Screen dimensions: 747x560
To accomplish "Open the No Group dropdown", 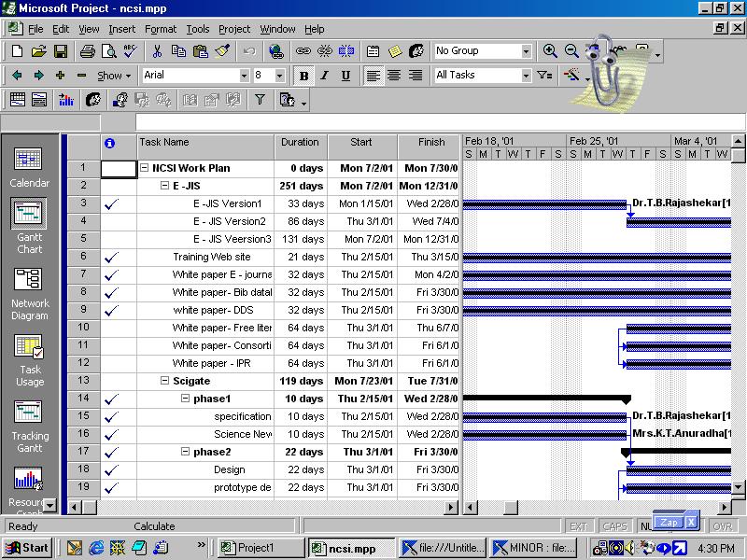I will point(524,50).
